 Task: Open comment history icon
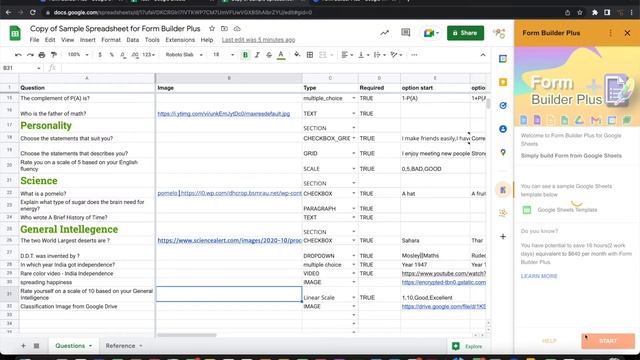coord(406,33)
